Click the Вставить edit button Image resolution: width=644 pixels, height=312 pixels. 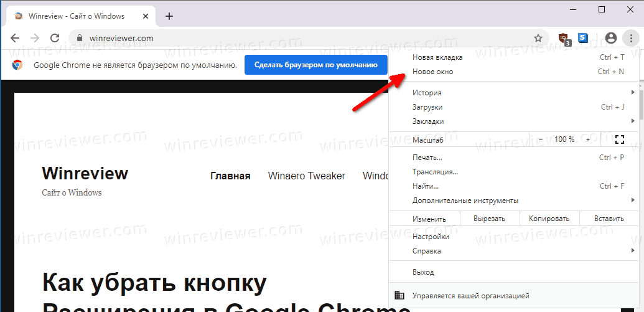(609, 219)
